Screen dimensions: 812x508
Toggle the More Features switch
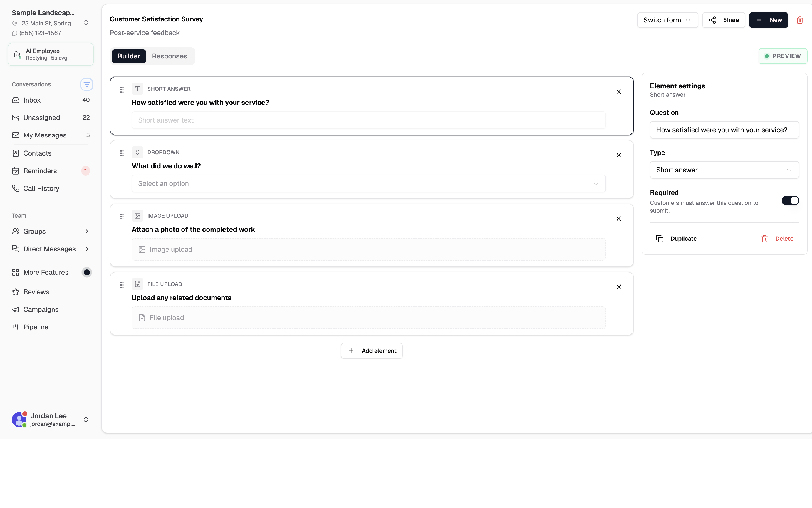87,273
